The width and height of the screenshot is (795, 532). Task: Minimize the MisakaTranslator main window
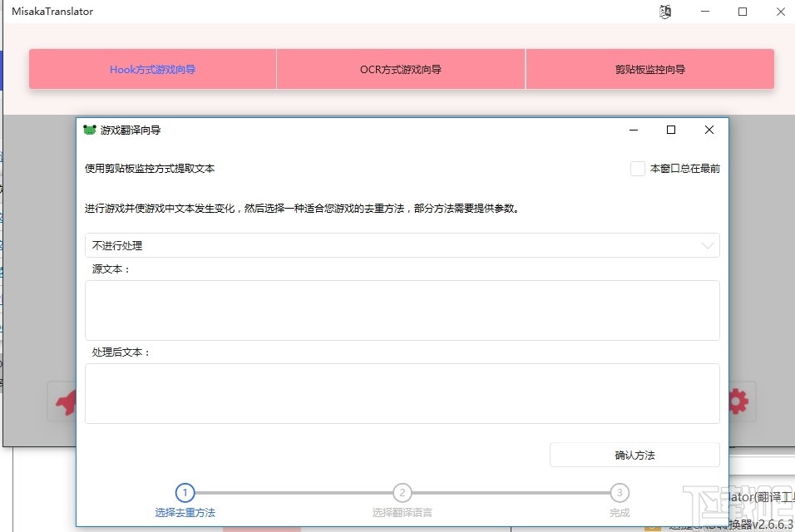704,11
